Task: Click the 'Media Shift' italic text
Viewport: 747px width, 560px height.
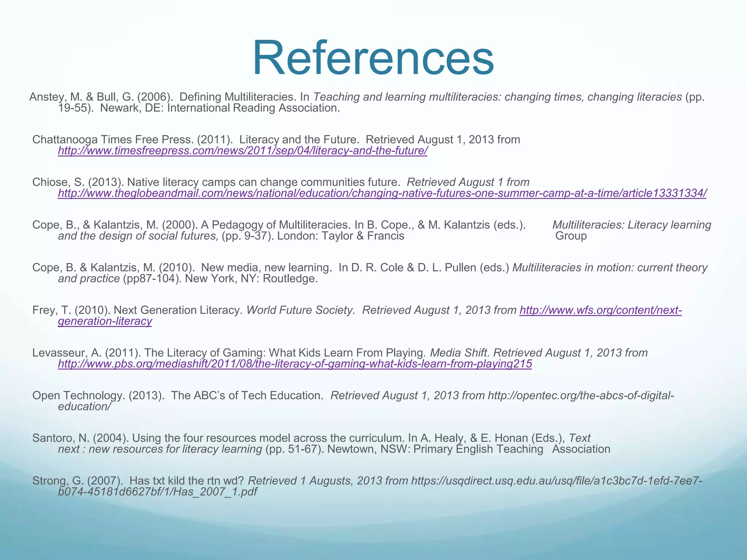Action: (x=460, y=353)
